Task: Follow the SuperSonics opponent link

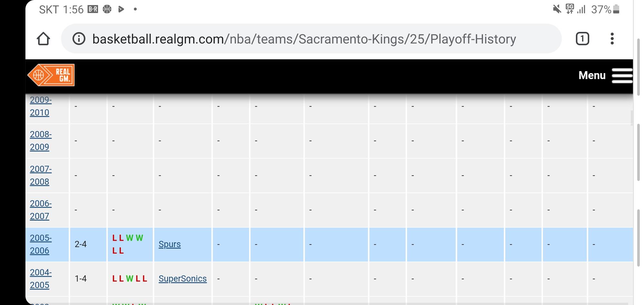Action: (x=183, y=279)
